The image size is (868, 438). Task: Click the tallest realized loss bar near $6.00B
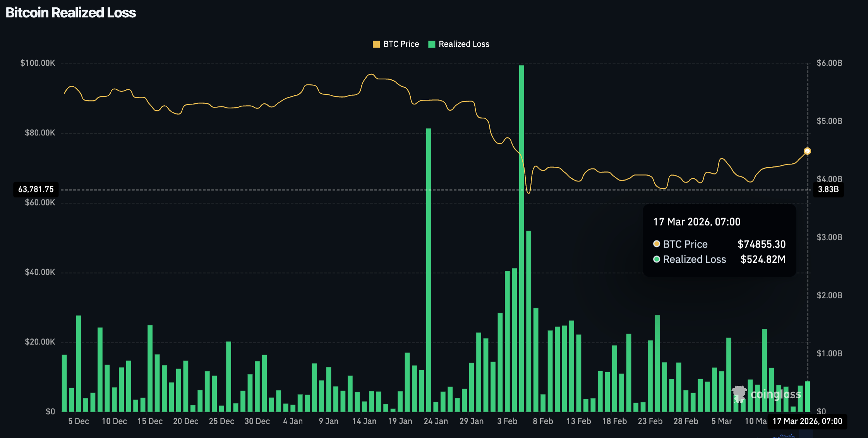pos(521,232)
